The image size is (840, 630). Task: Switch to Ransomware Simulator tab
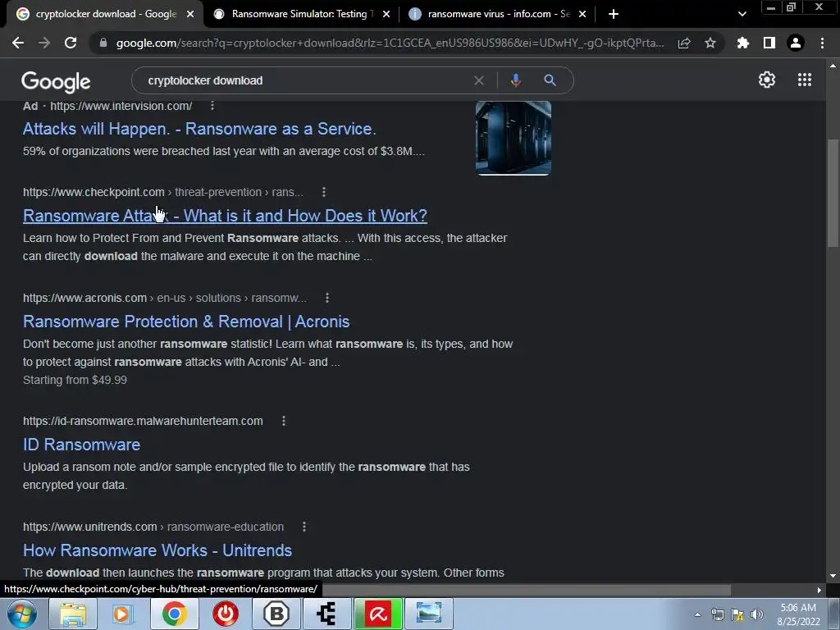point(302,14)
